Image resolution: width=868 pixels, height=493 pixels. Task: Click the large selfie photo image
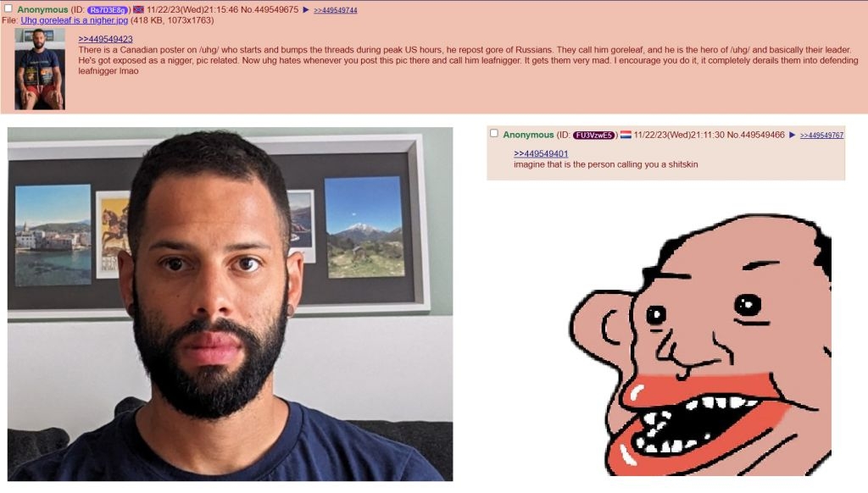[x=230, y=304]
